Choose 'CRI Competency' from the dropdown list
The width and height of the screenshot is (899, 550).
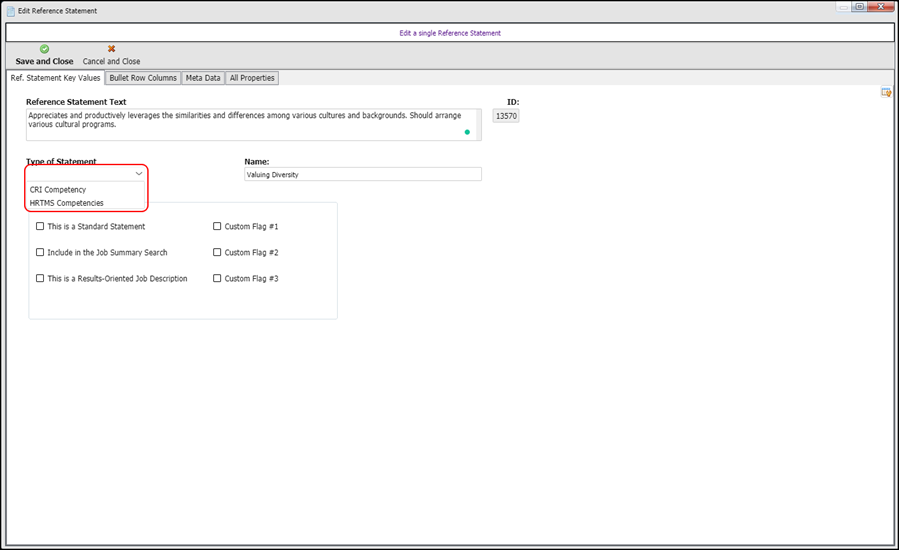point(58,189)
